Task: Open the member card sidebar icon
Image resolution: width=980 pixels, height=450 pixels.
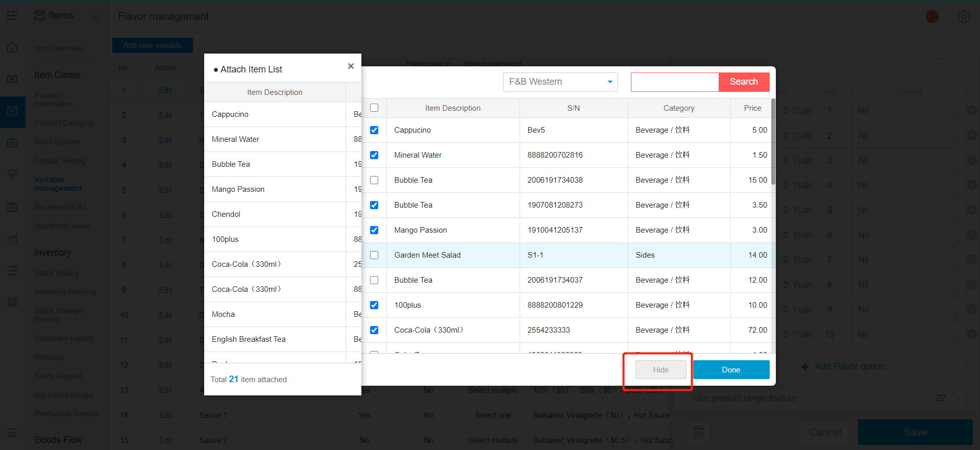Action: [12, 143]
